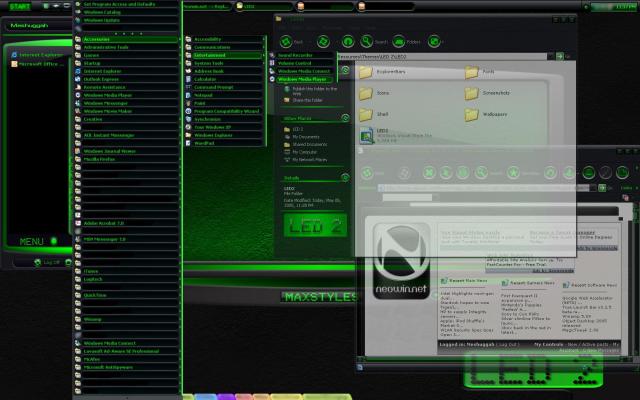Image resolution: width=640 pixels, height=400 pixels.
Task: Click the Program Compatibility Wizard icon
Action: click(x=188, y=111)
